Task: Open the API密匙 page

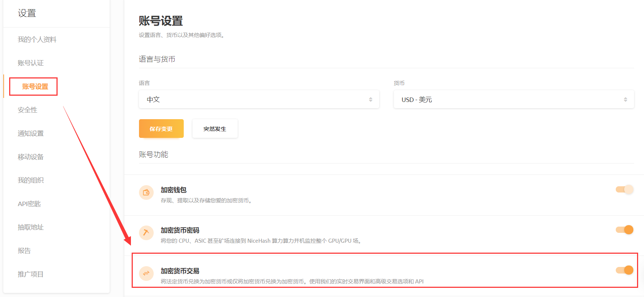Action: tap(29, 204)
